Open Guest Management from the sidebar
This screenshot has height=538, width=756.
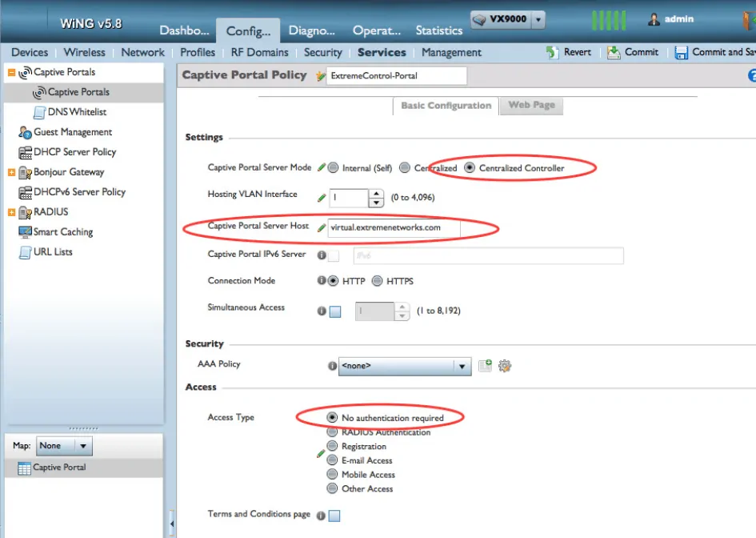[72, 132]
